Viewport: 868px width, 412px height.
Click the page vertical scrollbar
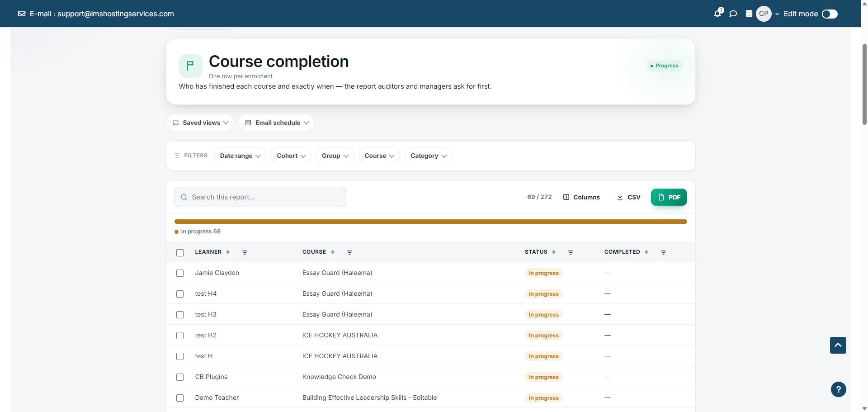[864, 84]
